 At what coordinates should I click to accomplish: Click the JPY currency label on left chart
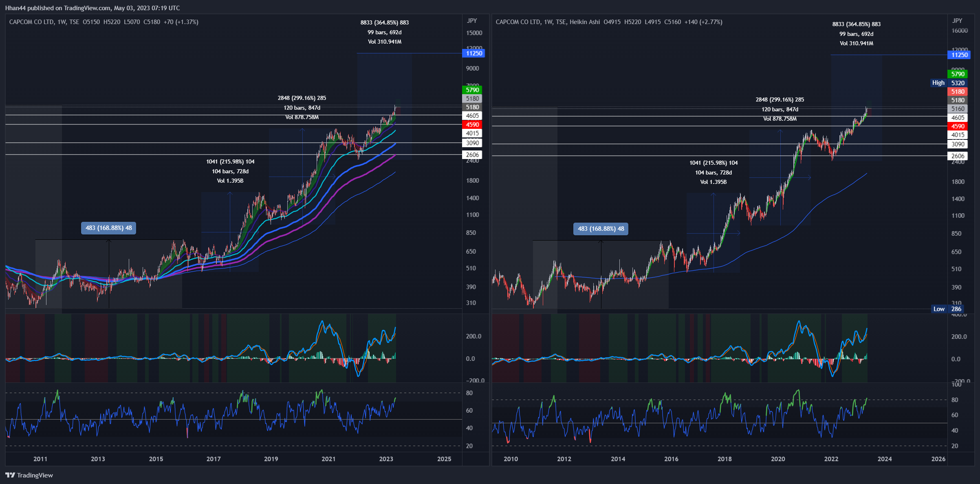pos(472,21)
